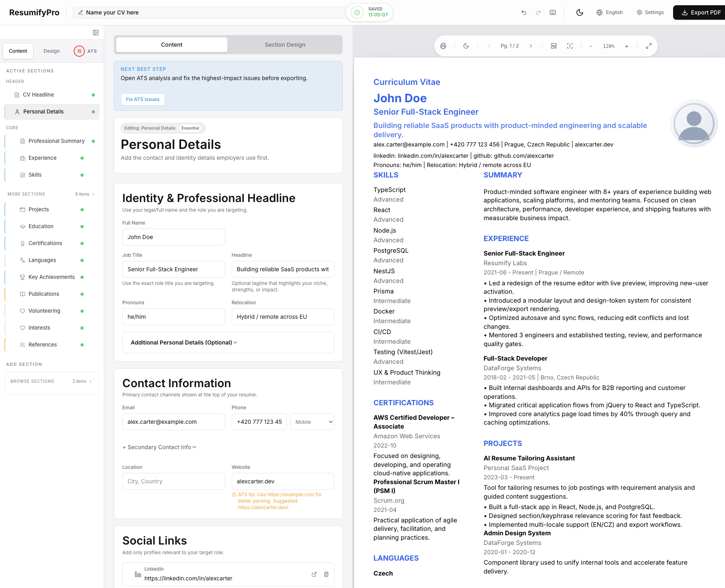Toggle dark theme for the resume preview
This screenshot has width=725, height=588.
pos(466,46)
